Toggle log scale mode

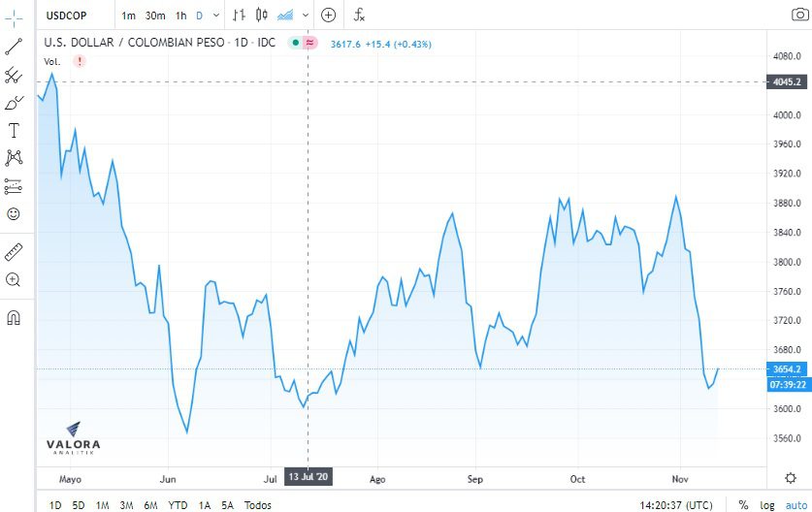tap(767, 505)
